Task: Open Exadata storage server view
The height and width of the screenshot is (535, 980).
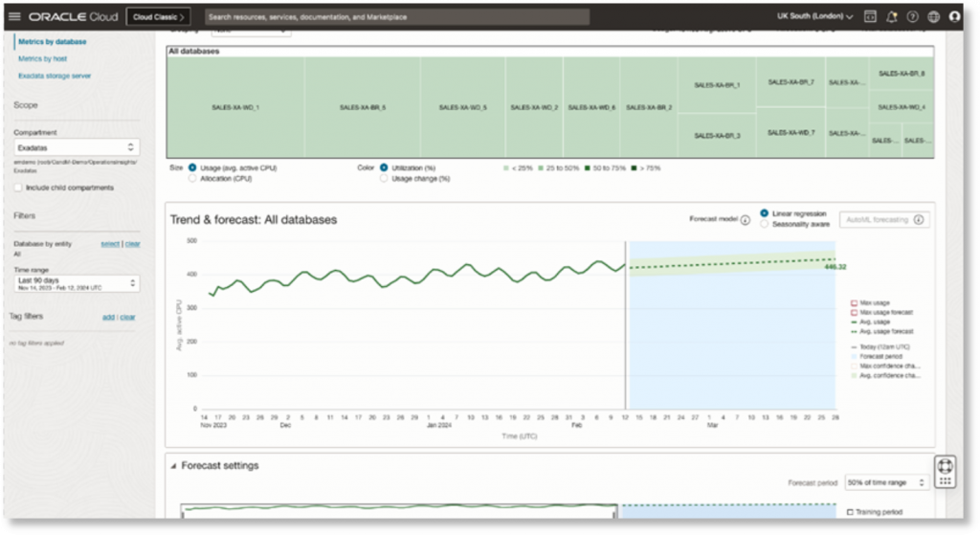Action: pyautogui.click(x=55, y=75)
